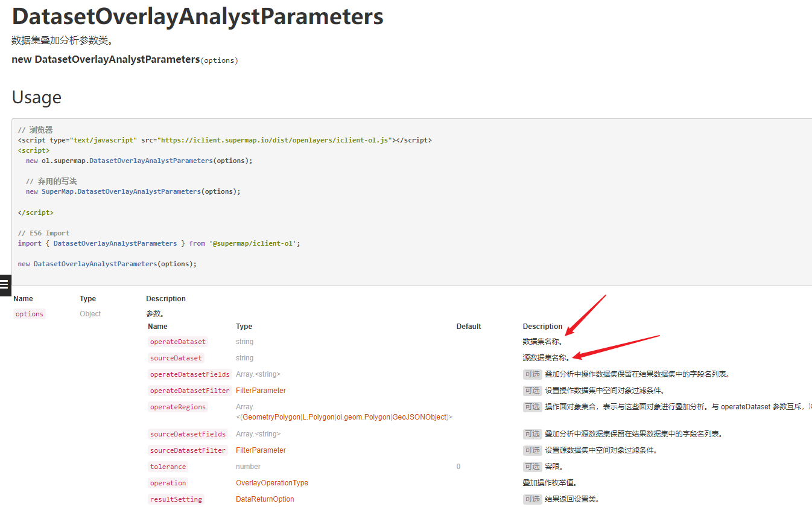The height and width of the screenshot is (527, 812).
Task: Click the new ol.supermap.DatasetOverlayAnalystParameters code line
Action: (x=139, y=161)
